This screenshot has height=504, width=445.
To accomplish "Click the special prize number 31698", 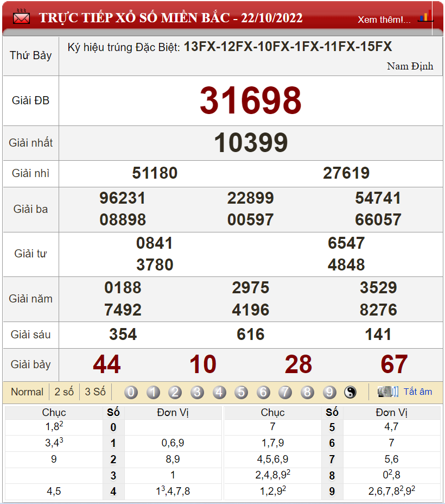I will (x=250, y=101).
